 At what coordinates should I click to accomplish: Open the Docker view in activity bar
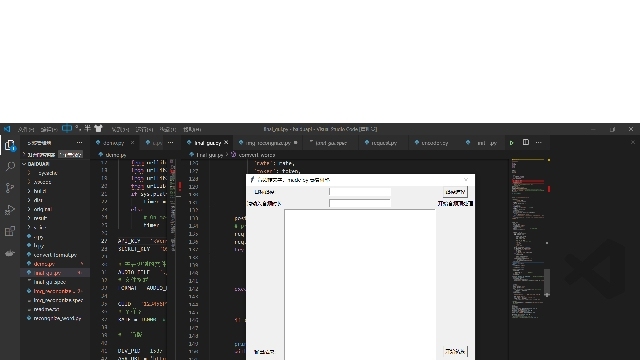pos(10,253)
